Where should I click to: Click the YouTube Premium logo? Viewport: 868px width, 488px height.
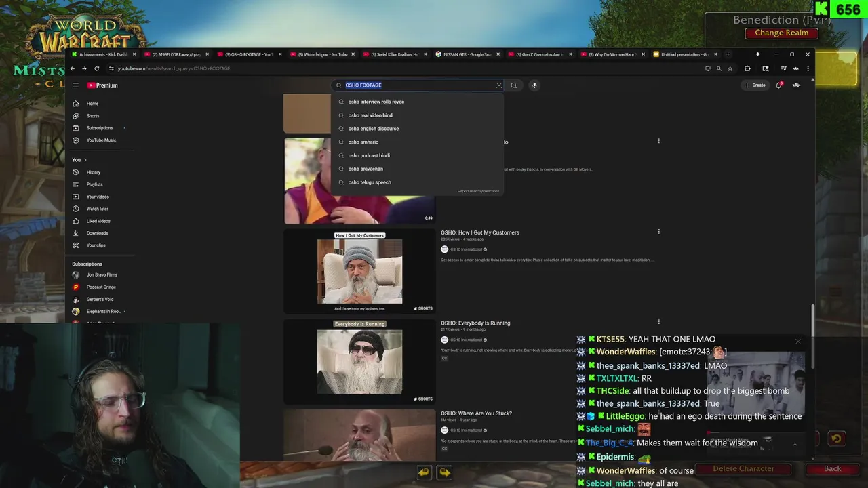(x=102, y=85)
